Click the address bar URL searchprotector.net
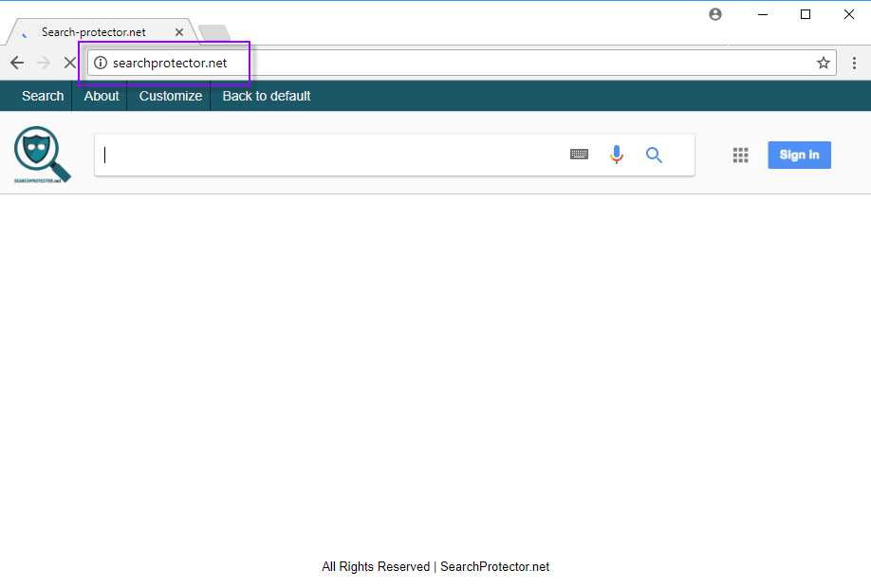 pyautogui.click(x=170, y=64)
